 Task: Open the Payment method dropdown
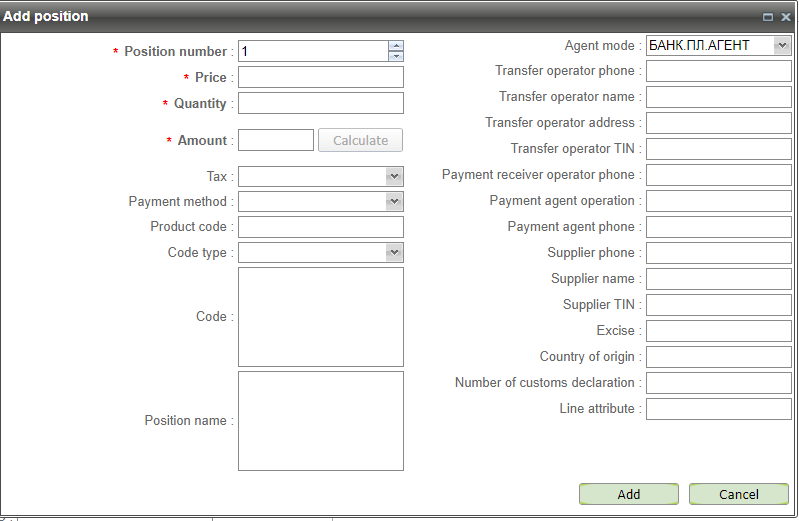point(394,202)
